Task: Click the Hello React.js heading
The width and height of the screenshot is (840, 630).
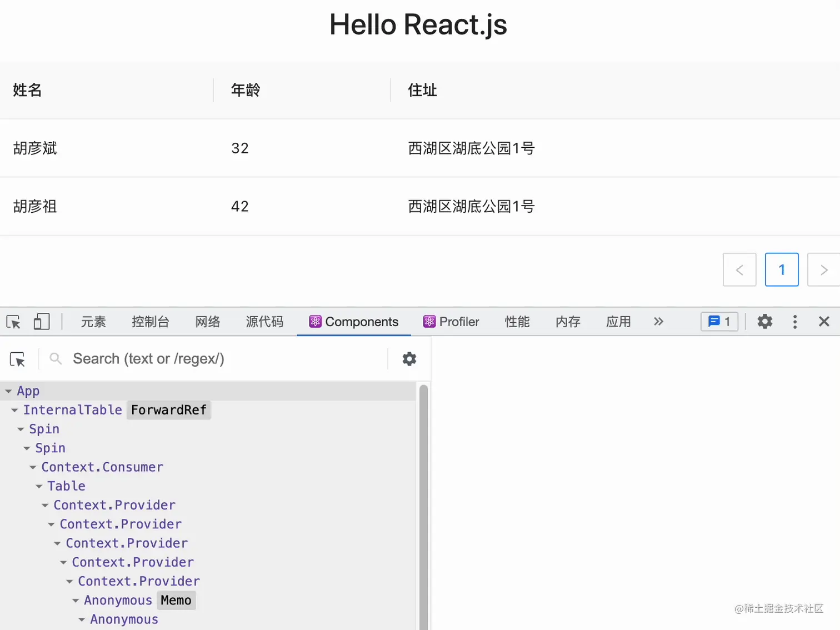Action: (x=418, y=25)
